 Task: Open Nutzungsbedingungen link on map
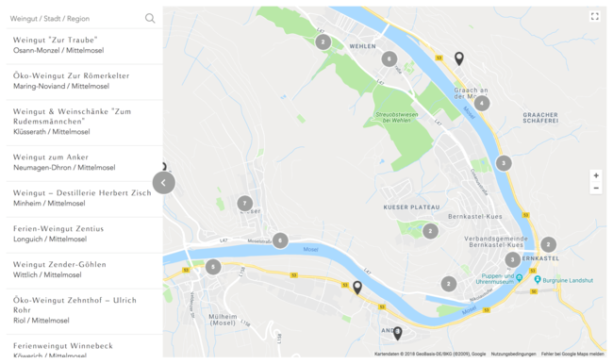pos(513,354)
